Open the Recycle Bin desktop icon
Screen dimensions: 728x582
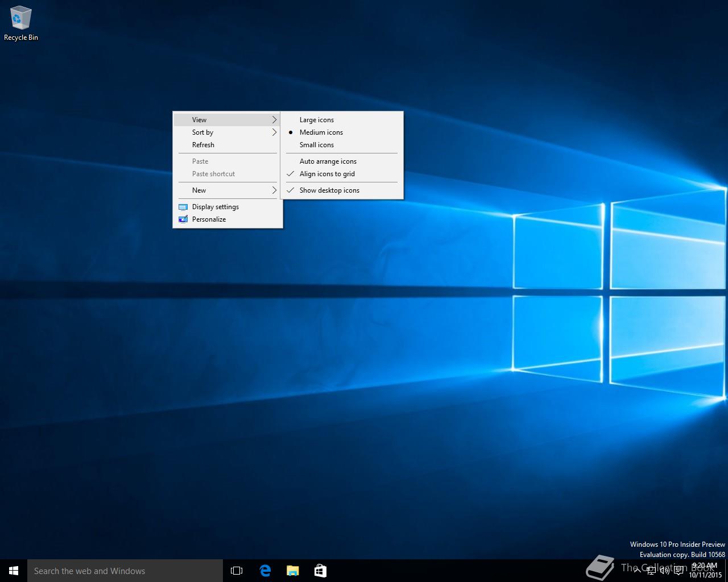point(20,24)
